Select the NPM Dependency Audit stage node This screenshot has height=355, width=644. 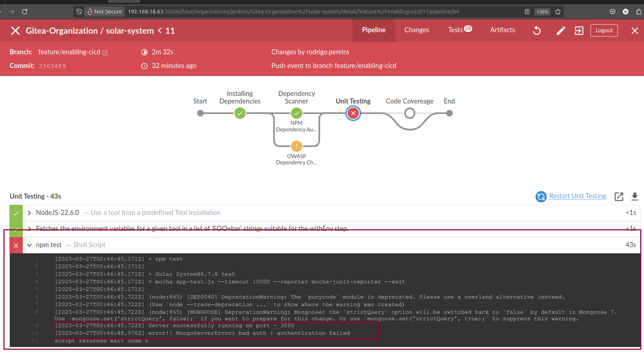[297, 113]
